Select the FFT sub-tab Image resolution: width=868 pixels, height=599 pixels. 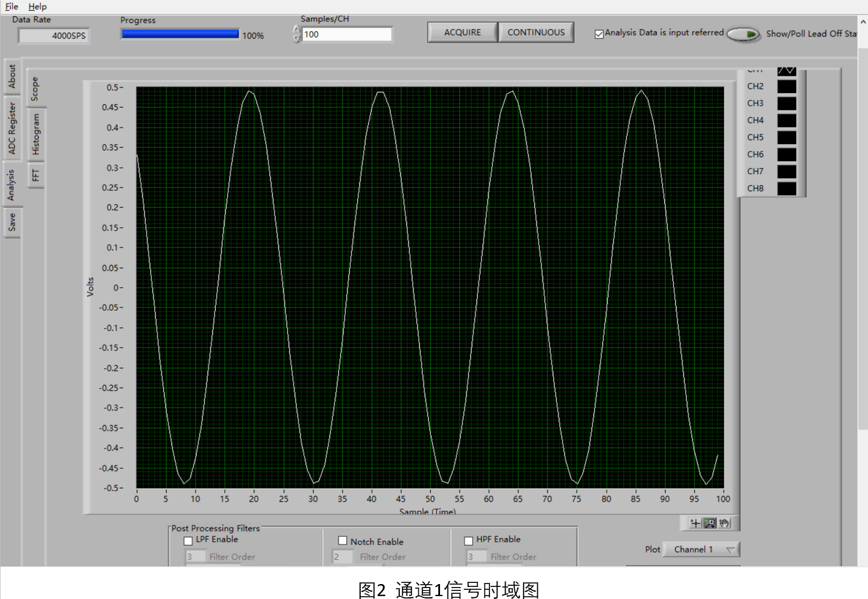pyautogui.click(x=36, y=175)
